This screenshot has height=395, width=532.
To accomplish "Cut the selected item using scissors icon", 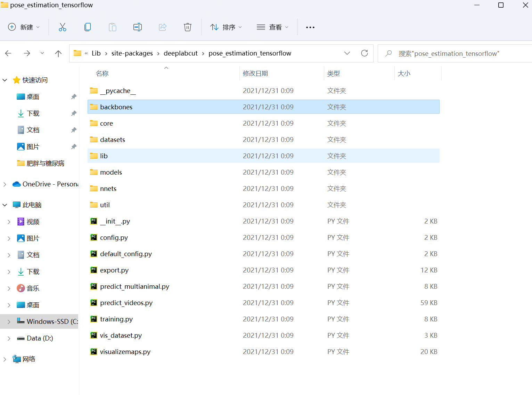I will [x=62, y=27].
